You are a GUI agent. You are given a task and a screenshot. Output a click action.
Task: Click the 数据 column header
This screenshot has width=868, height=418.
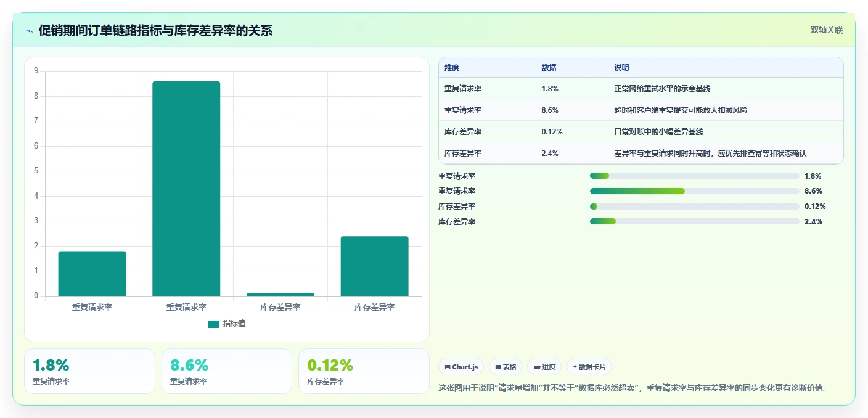pyautogui.click(x=549, y=68)
